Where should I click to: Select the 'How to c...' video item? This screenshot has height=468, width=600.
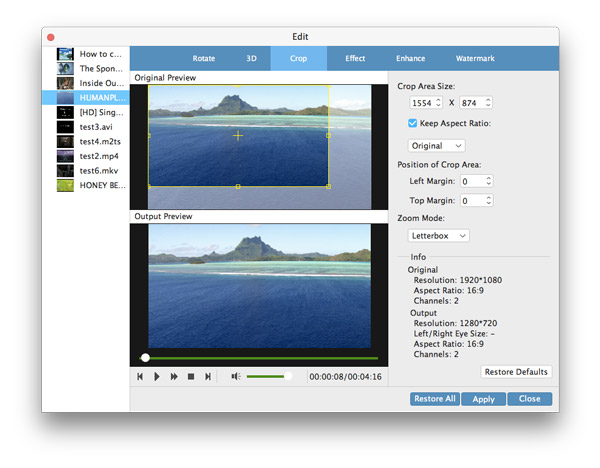click(86, 54)
